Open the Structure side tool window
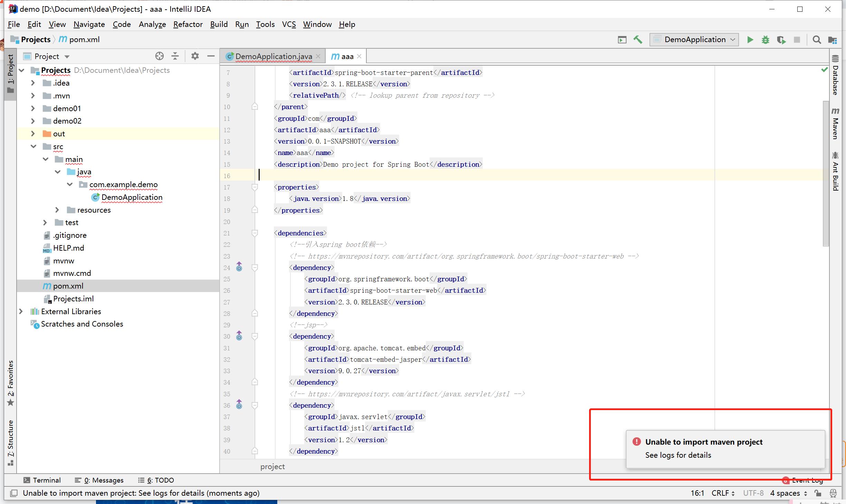Viewport: 846px width, 504px height. point(11,443)
